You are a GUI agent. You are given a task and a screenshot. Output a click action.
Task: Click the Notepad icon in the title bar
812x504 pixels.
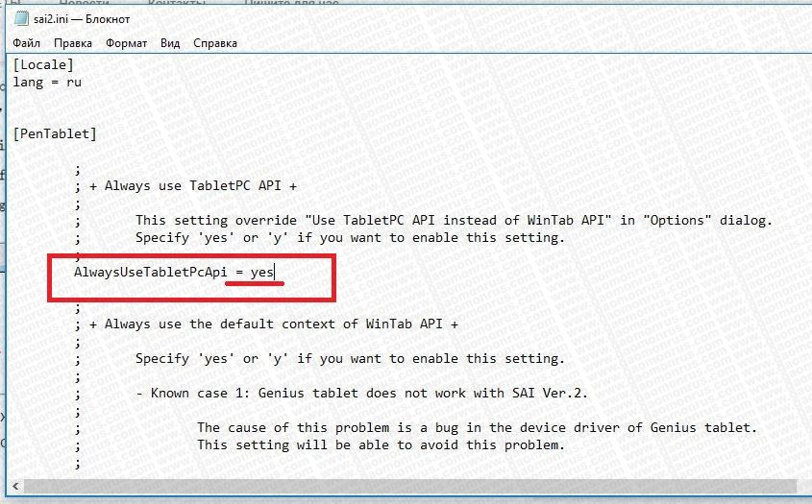tap(21, 19)
